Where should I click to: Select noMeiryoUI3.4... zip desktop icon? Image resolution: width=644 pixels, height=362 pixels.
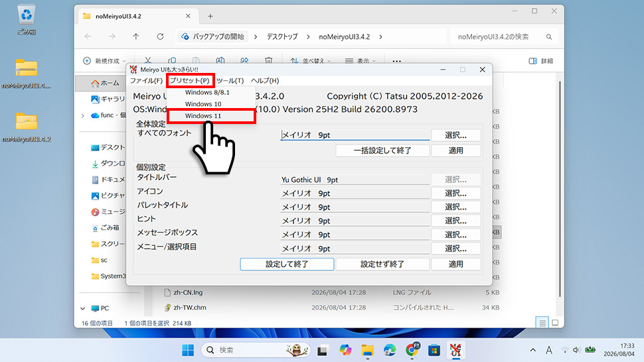27,74
